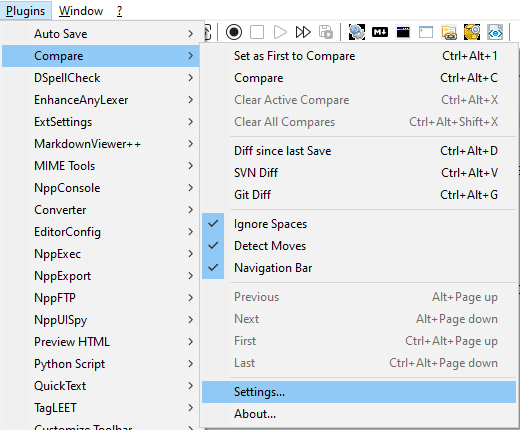The image size is (520, 430).
Task: Click the NppUISpy magnifier face icon
Action: (x=472, y=32)
